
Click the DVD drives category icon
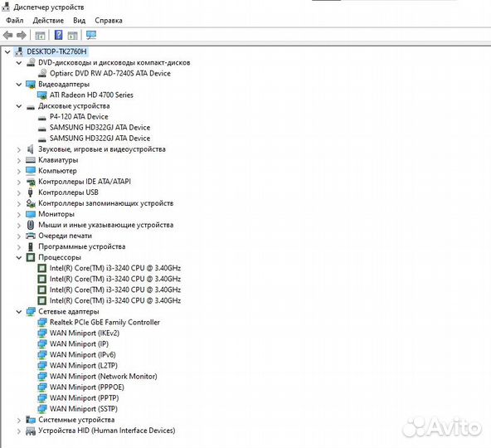(31, 62)
